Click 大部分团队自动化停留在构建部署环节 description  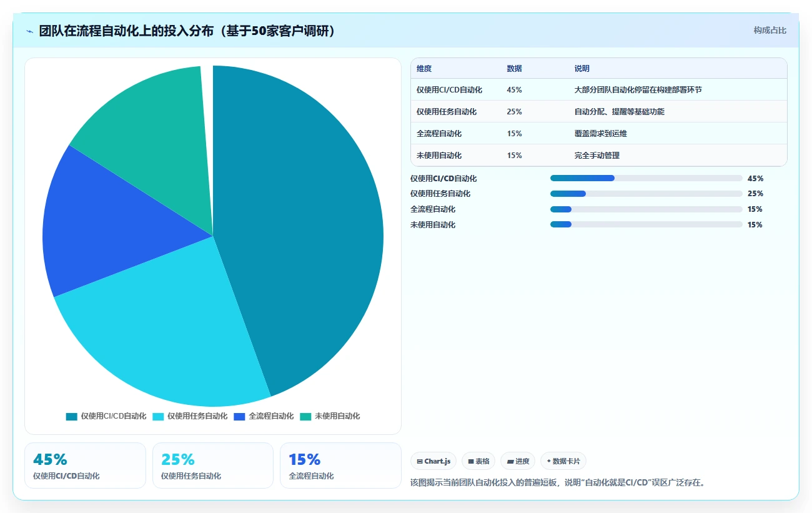[638, 90]
